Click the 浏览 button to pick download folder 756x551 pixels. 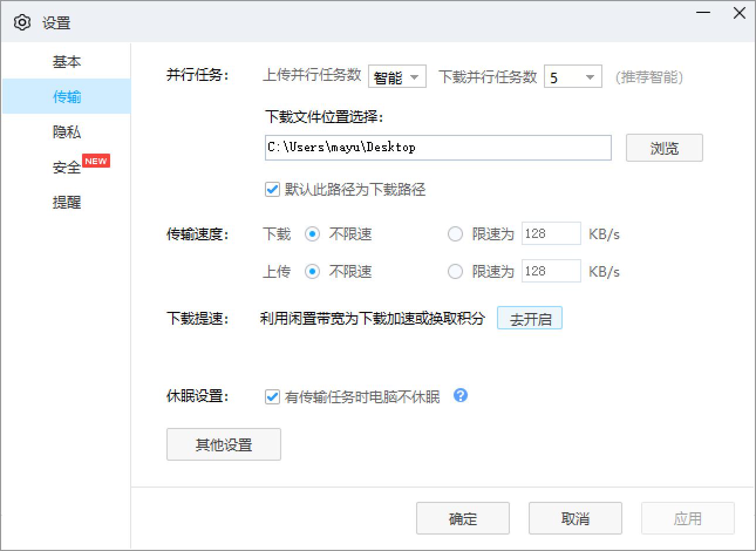[664, 148]
